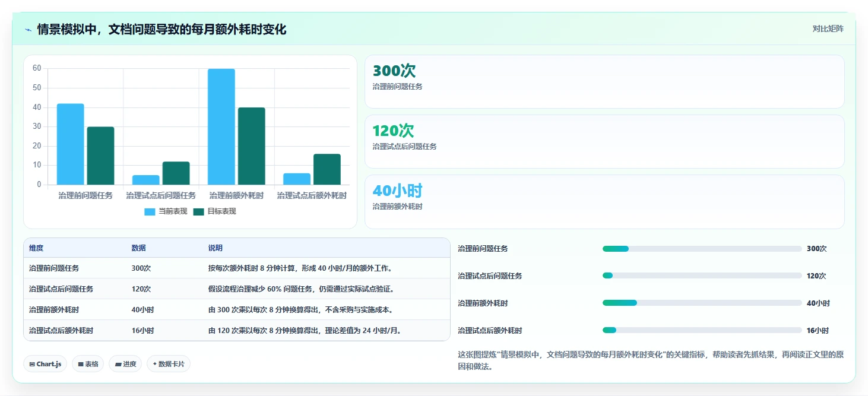Screen dimensions: 868x396
Task: Click the 数据卡片 tag chip
Action: click(169, 364)
